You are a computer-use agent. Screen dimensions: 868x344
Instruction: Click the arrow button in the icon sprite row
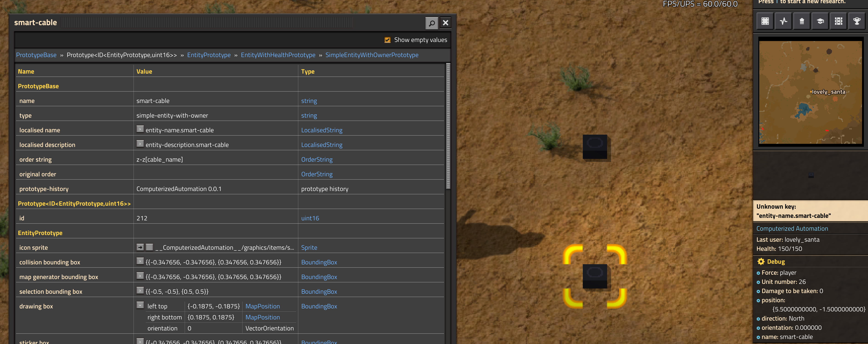tap(140, 247)
